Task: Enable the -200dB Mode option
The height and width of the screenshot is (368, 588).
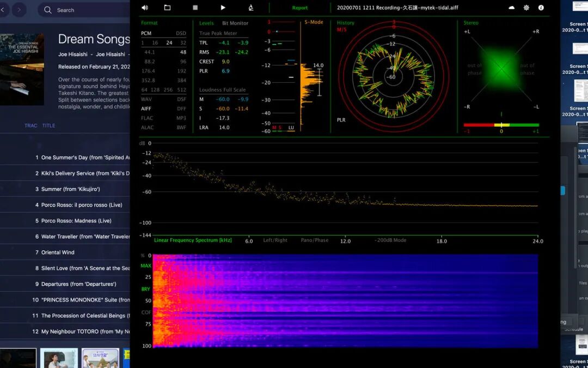Action: (390, 240)
